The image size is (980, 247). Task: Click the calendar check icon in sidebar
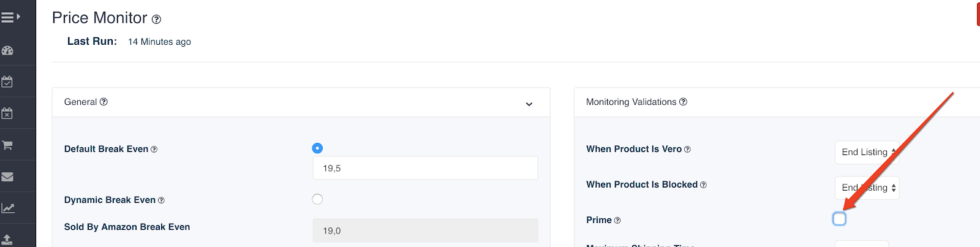click(7, 82)
